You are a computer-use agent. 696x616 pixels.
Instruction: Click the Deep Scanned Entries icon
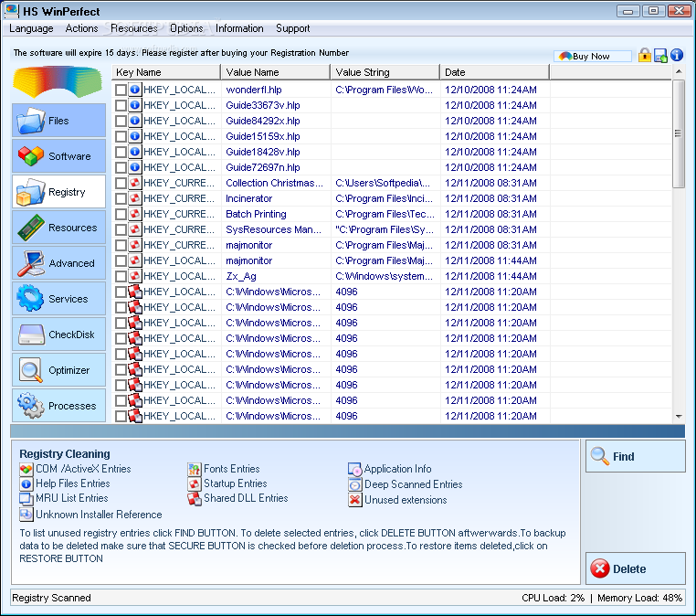354,484
